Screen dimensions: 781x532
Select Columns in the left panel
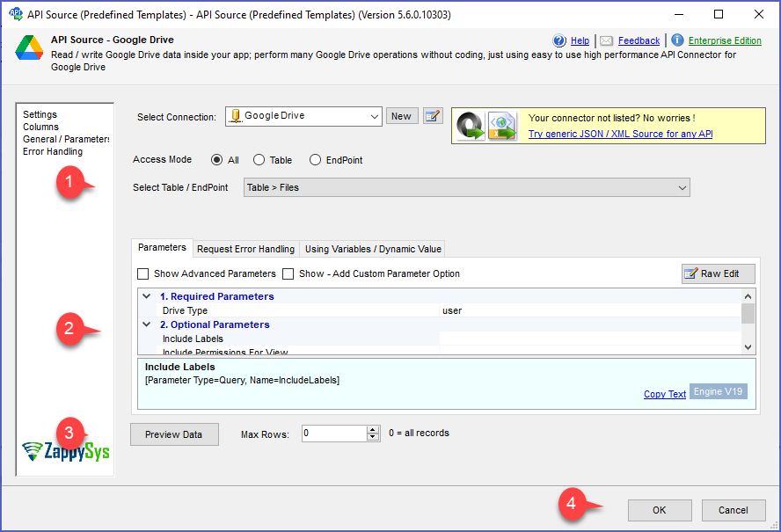[40, 127]
